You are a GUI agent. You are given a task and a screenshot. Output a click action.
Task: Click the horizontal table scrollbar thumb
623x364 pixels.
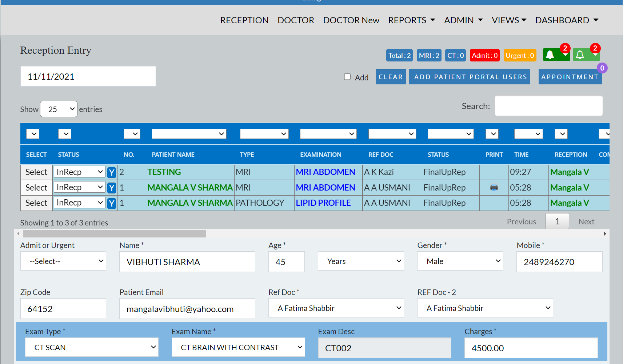pyautogui.click(x=114, y=233)
